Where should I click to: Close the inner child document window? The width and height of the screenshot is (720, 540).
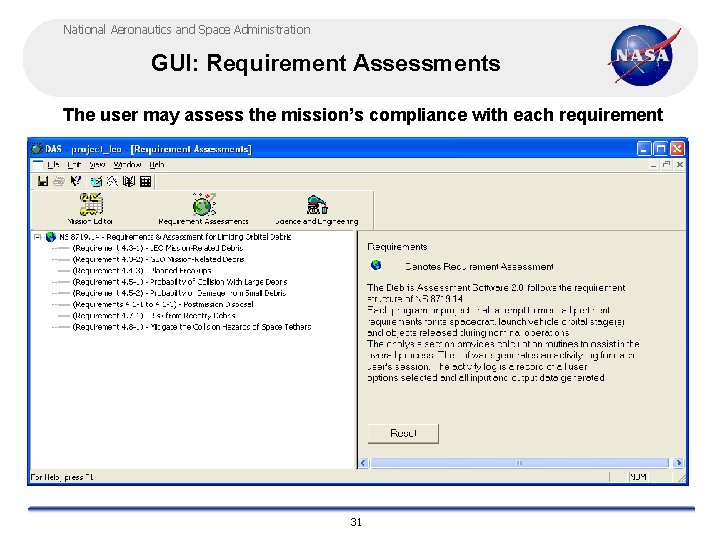[680, 164]
